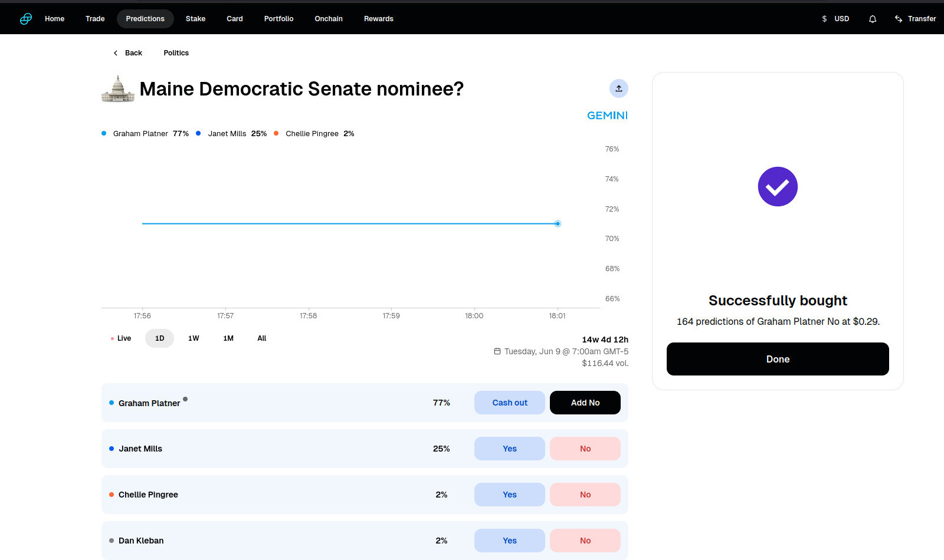
Task: Show the All time chart range
Action: pyautogui.click(x=262, y=338)
